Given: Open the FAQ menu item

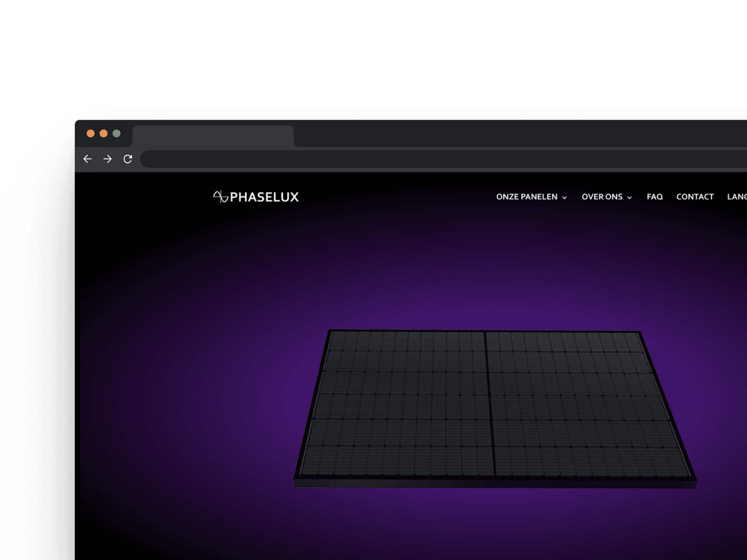Looking at the screenshot, I should (654, 196).
